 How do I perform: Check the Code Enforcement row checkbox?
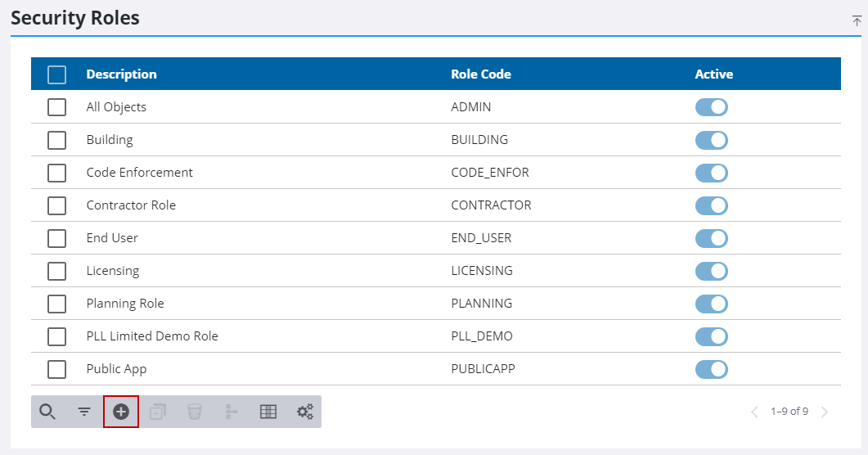coord(56,173)
